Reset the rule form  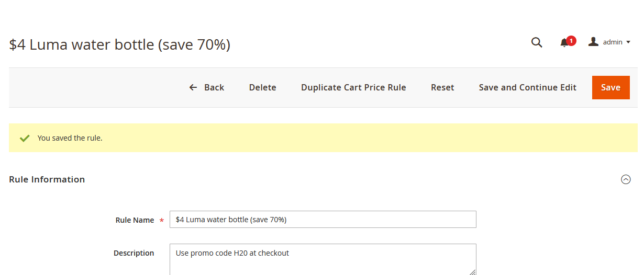[x=442, y=87]
